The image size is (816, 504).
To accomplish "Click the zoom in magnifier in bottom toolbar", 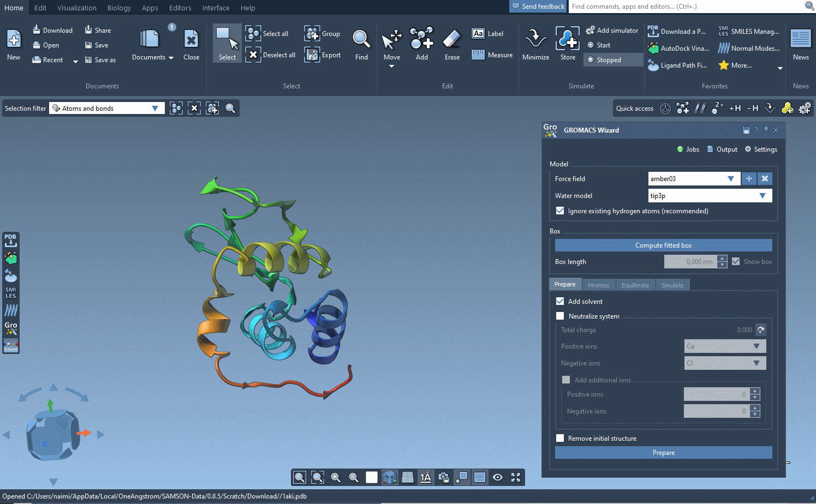I will tap(336, 478).
